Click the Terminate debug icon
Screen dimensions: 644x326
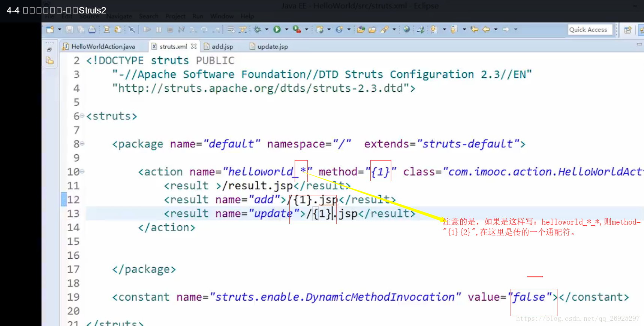170,29
